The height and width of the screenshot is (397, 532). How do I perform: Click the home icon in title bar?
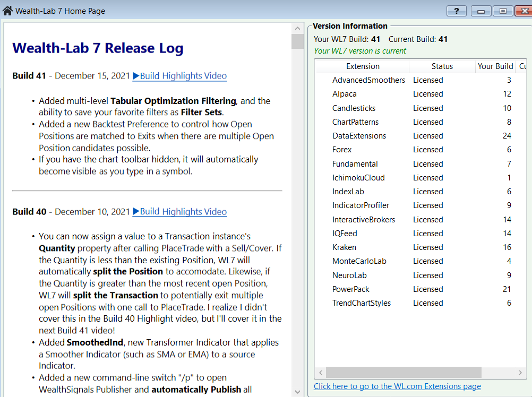pos(7,11)
